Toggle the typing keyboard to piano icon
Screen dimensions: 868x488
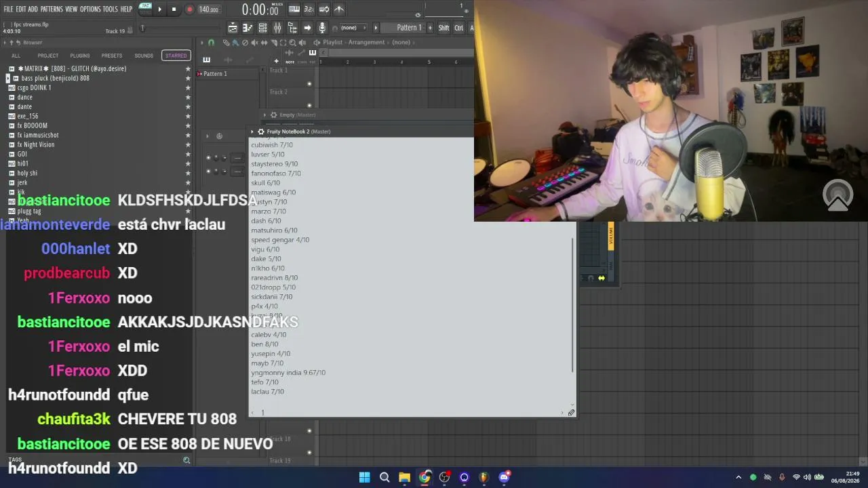coord(294,9)
